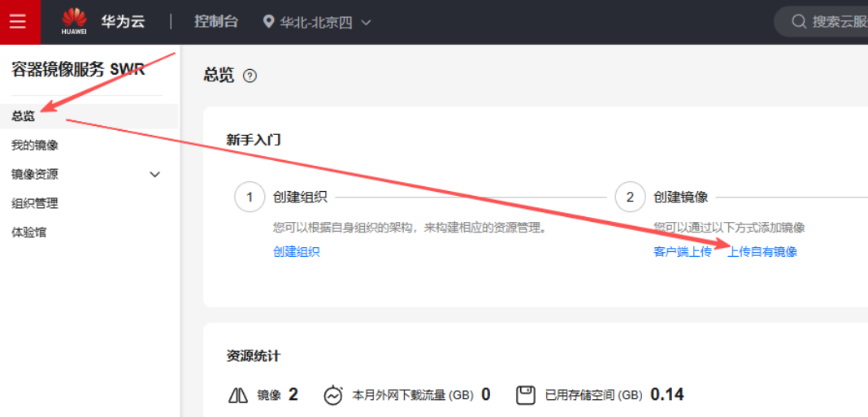This screenshot has height=417, width=868.
Task: Click the 控制台 link in the top bar
Action: point(216,22)
